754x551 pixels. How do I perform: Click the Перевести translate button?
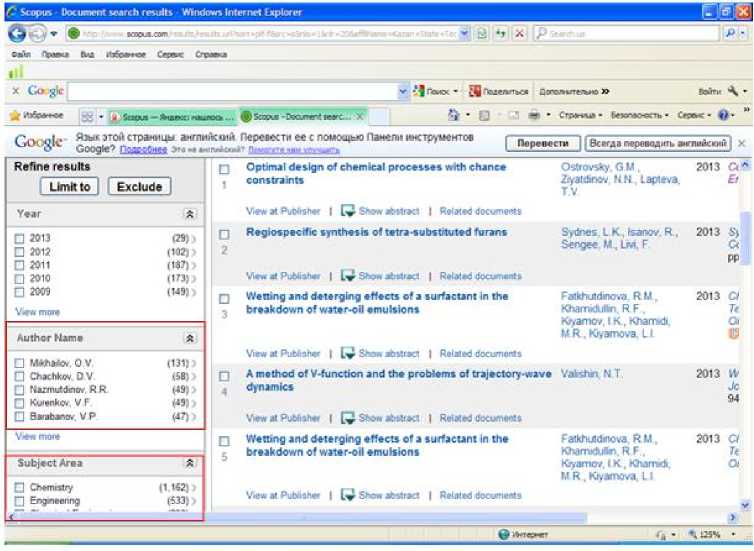point(543,144)
